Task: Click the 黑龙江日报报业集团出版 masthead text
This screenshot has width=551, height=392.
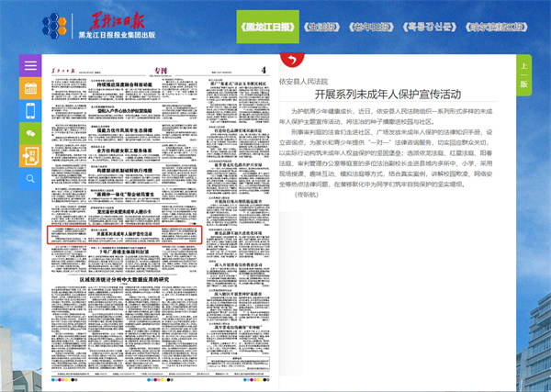Action: [117, 35]
